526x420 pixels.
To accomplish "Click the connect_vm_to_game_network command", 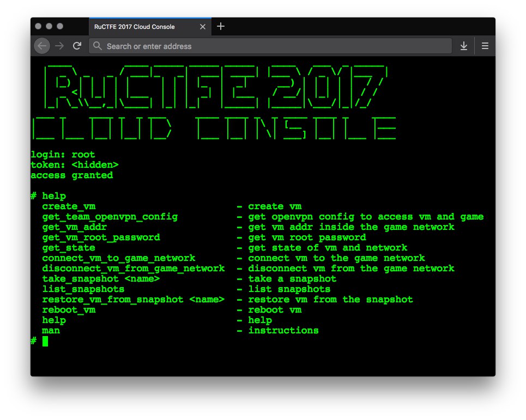I will click(x=119, y=258).
